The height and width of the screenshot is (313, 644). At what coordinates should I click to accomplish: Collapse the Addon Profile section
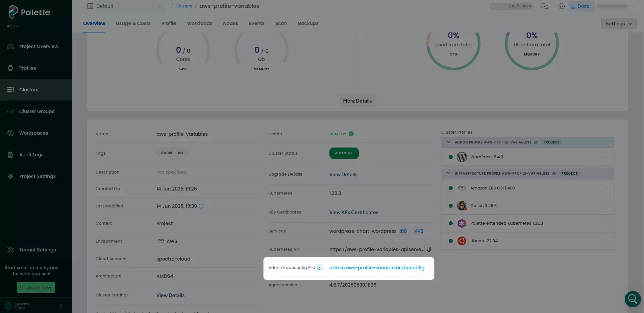point(449,142)
